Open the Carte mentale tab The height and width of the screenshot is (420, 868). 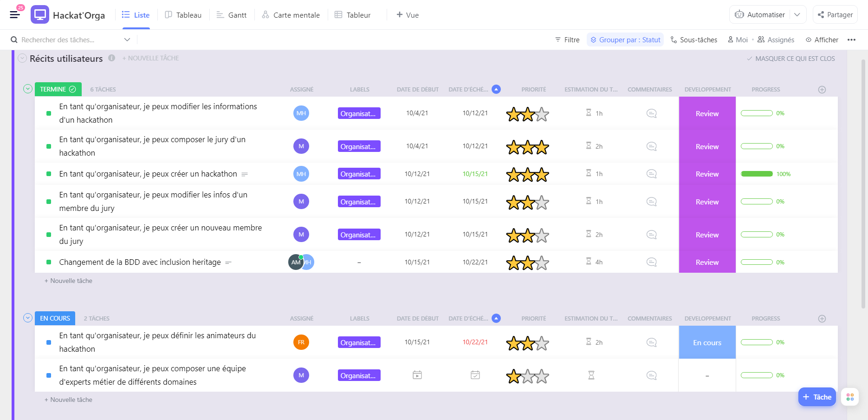[x=291, y=15]
